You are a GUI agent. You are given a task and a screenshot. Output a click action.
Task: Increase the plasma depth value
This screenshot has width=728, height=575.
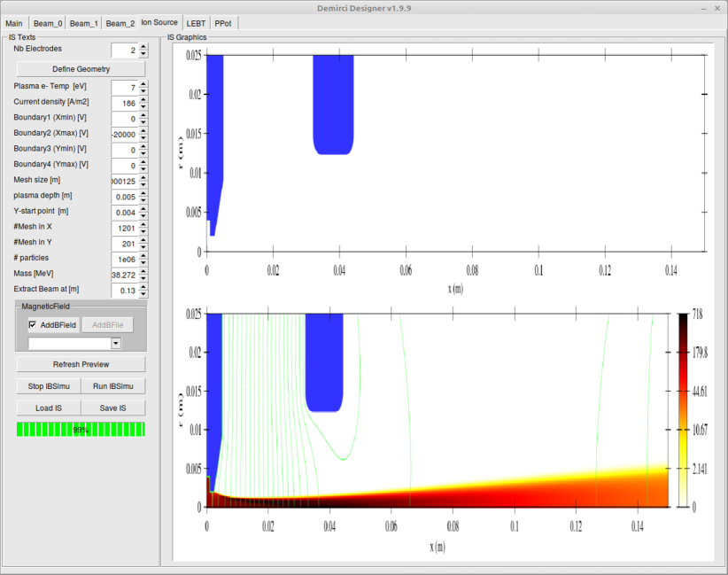(143, 193)
